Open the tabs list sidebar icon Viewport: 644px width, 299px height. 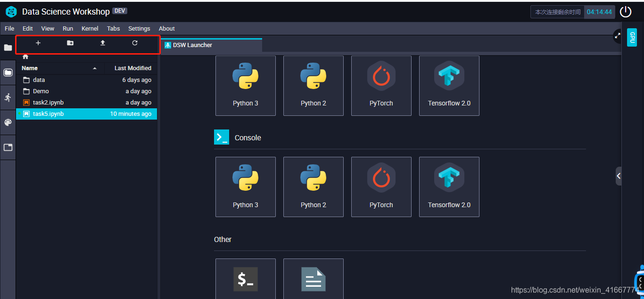click(8, 147)
